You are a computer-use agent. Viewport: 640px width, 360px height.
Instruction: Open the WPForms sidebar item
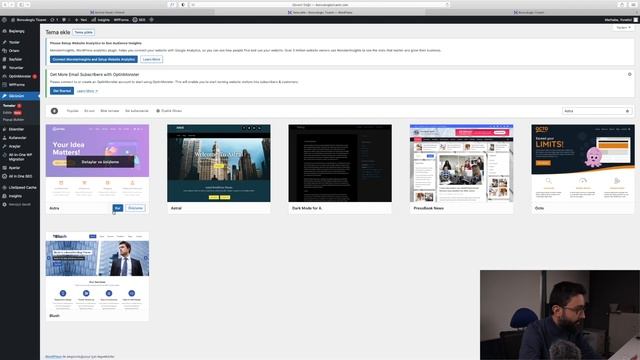[x=16, y=85]
